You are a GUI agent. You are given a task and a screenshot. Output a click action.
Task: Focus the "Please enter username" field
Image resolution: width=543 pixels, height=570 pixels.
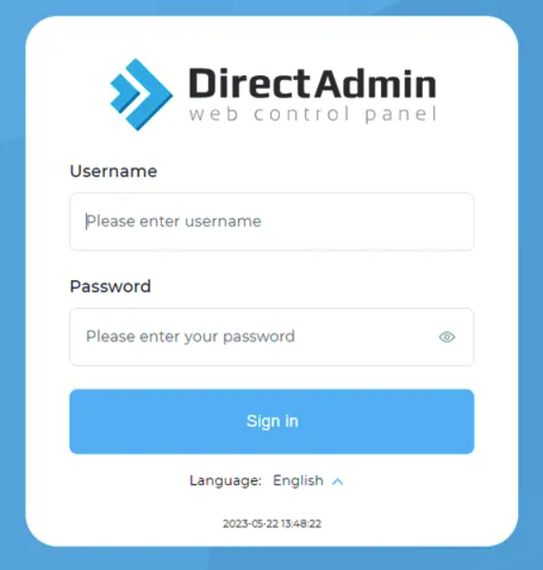point(272,222)
